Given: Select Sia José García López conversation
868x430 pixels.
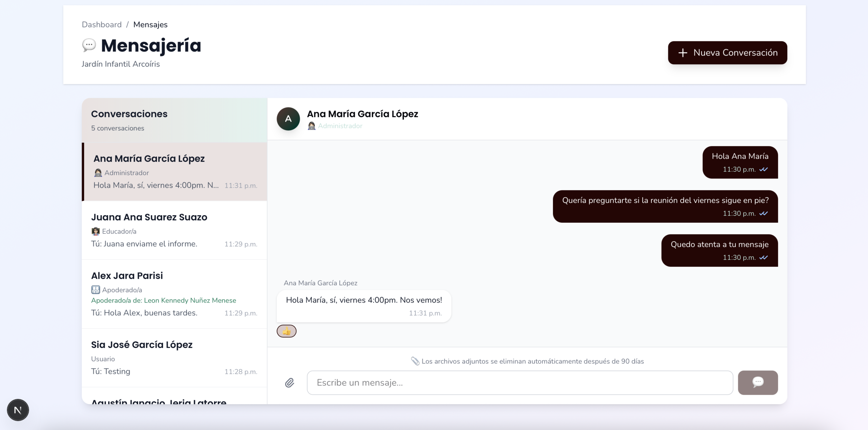Looking at the screenshot, I should coord(174,358).
